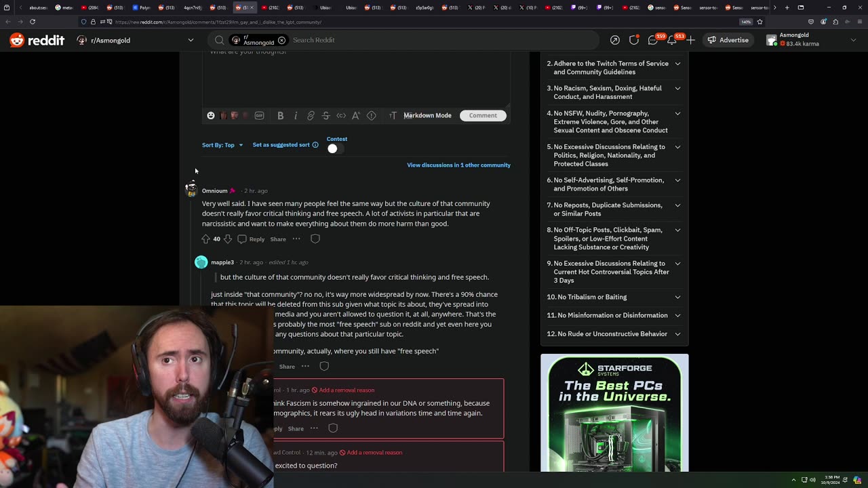Screen dimensions: 868x488
Task: Click the Advertise button
Action: point(728,40)
